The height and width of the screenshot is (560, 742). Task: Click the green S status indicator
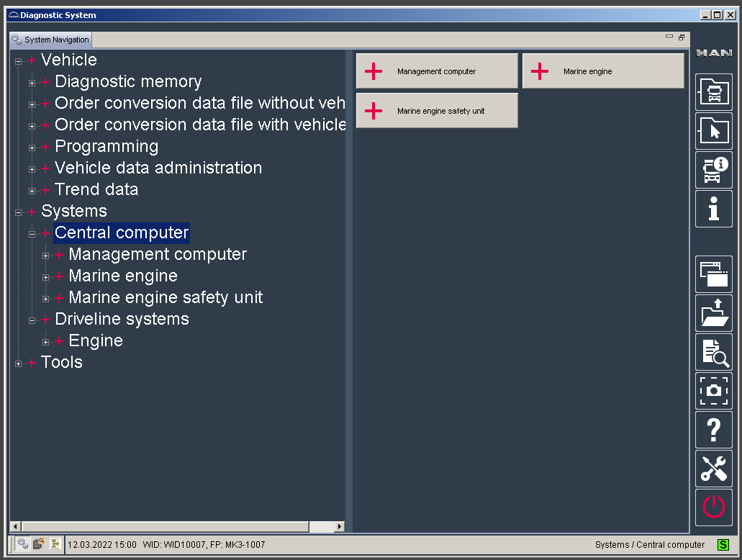pyautogui.click(x=723, y=544)
